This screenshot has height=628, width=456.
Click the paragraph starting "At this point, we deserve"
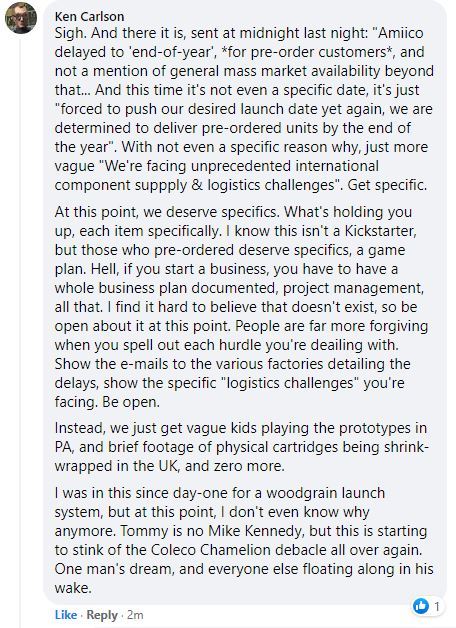[x=241, y=306]
